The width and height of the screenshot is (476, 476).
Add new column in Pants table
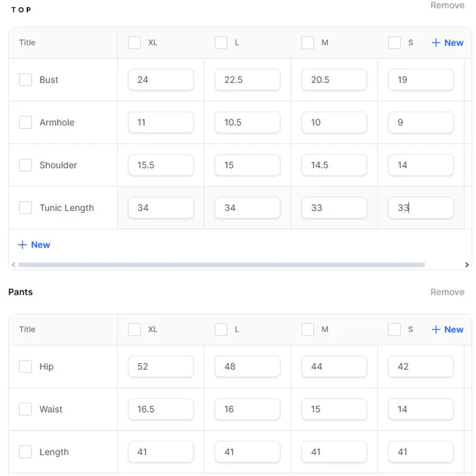pyautogui.click(x=447, y=330)
